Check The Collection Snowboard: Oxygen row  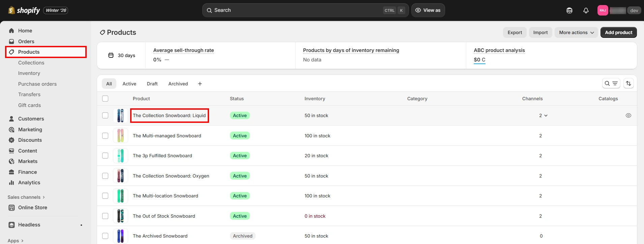click(105, 176)
